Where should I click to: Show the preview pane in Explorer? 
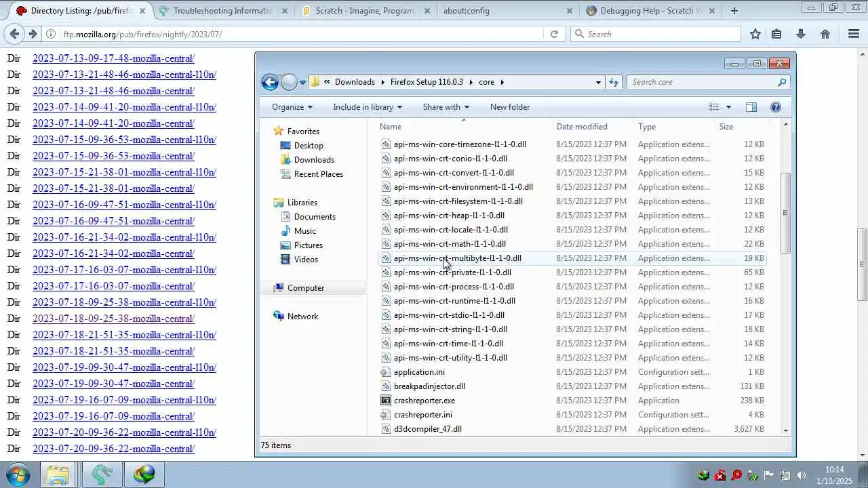(x=751, y=107)
